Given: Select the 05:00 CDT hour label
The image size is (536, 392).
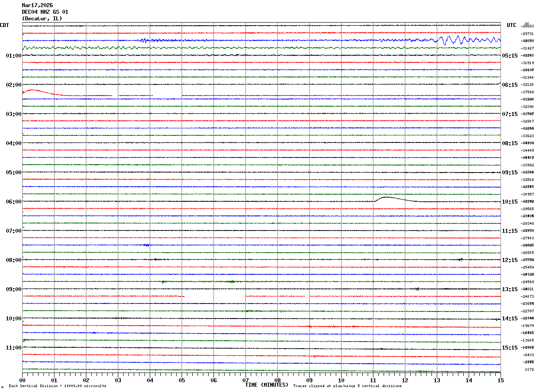Looking at the screenshot, I should tap(14, 173).
